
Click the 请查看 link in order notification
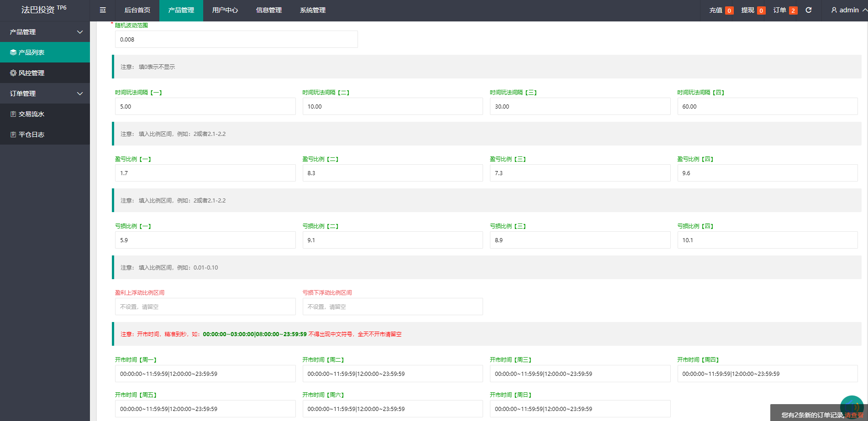tap(854, 415)
